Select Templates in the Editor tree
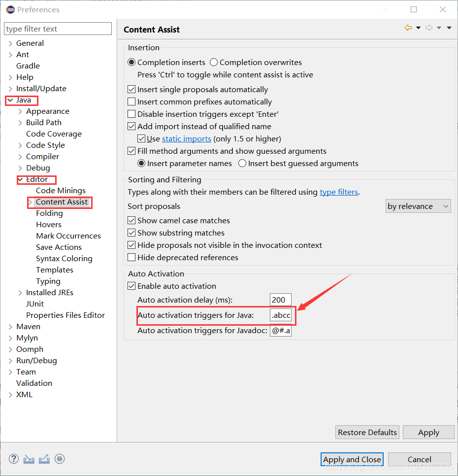 (54, 270)
